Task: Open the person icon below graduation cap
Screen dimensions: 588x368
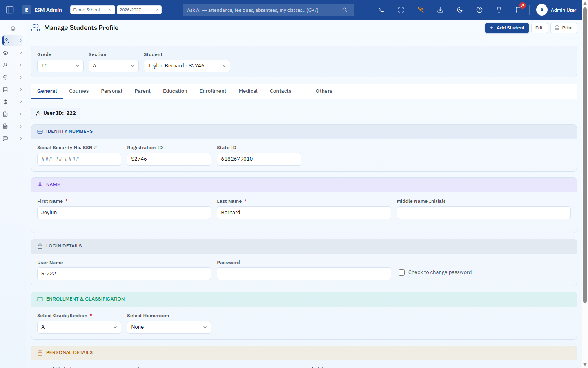Action: click(x=5, y=65)
